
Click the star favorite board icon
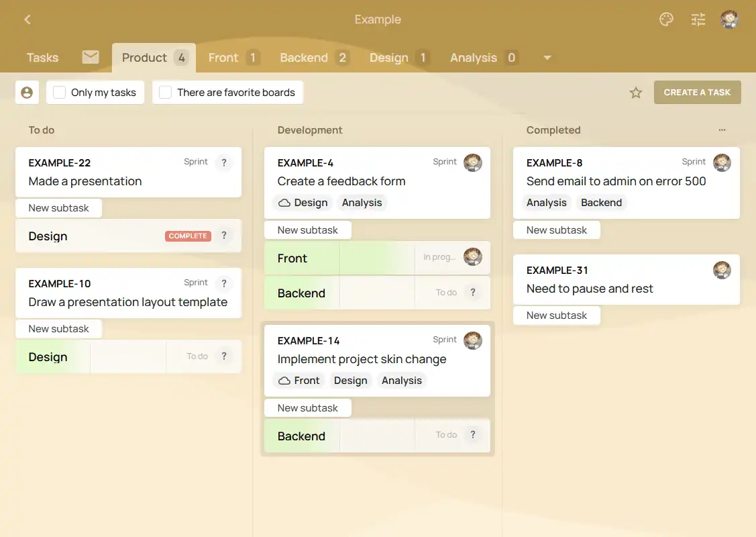[636, 93]
